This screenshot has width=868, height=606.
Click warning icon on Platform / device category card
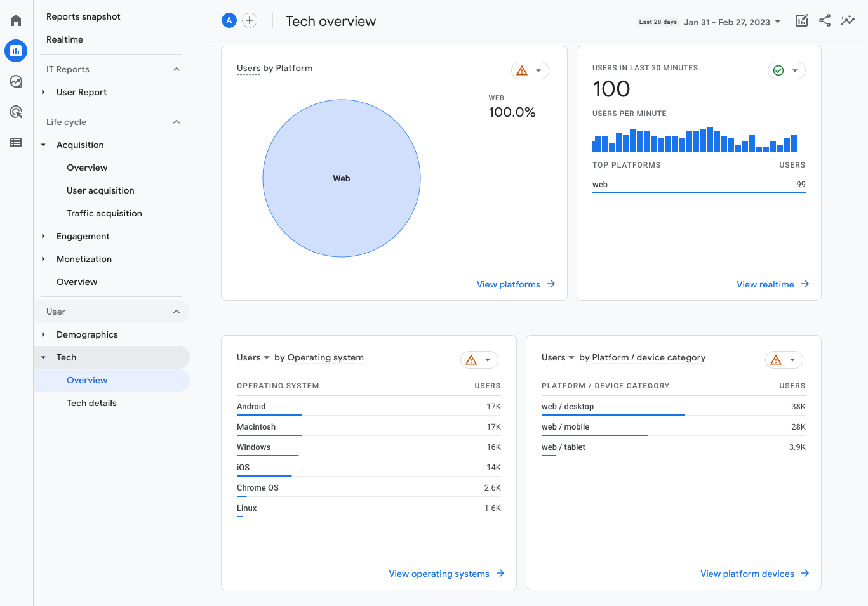(776, 360)
